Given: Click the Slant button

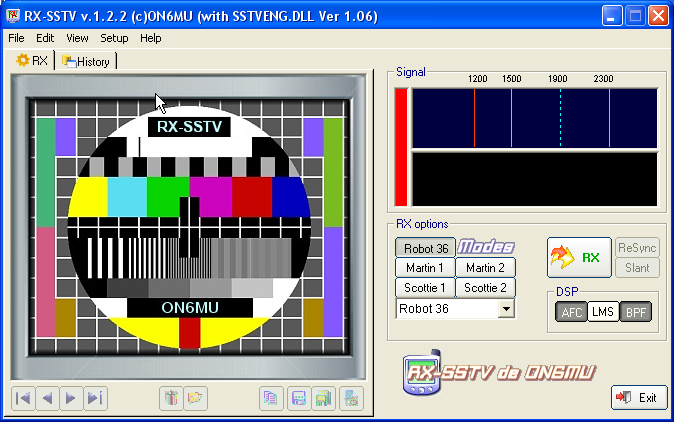Looking at the screenshot, I should (x=637, y=268).
